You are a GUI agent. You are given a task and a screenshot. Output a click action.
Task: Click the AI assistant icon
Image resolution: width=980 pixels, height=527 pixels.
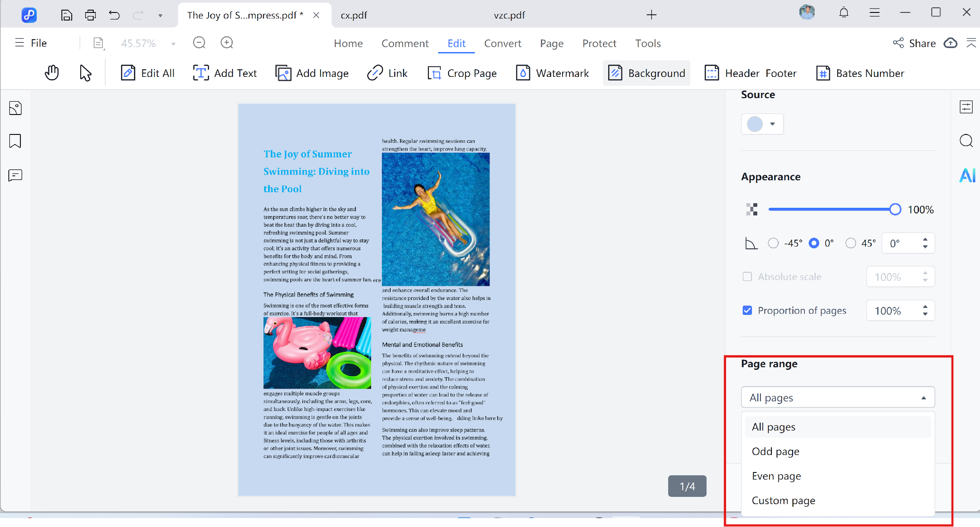[x=967, y=175]
